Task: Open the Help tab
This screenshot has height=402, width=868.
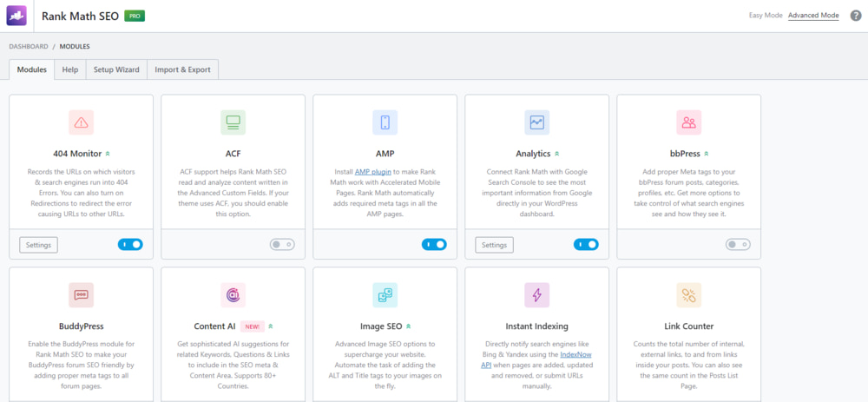Action: (70, 69)
